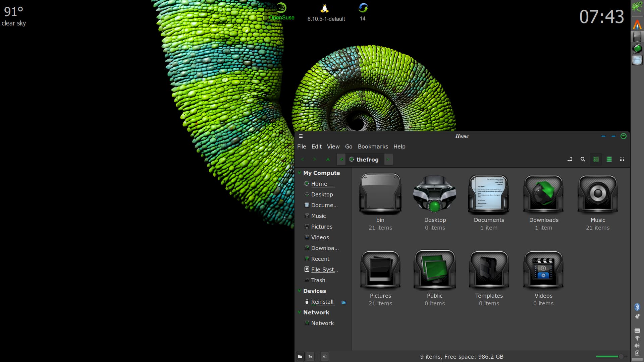Collapse My Computer section

(x=300, y=173)
